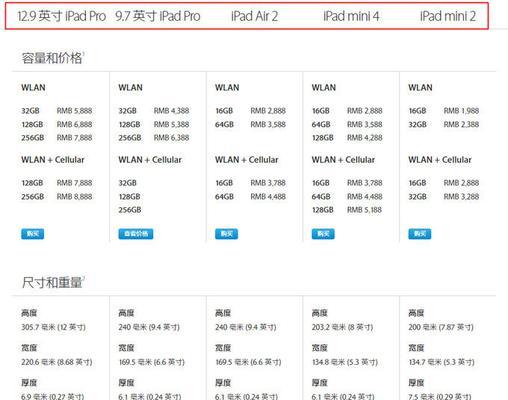The image size is (508, 400).
Task: Click the 购买 button under 12.9 英寸 iPad Pro
Action: click(33, 234)
